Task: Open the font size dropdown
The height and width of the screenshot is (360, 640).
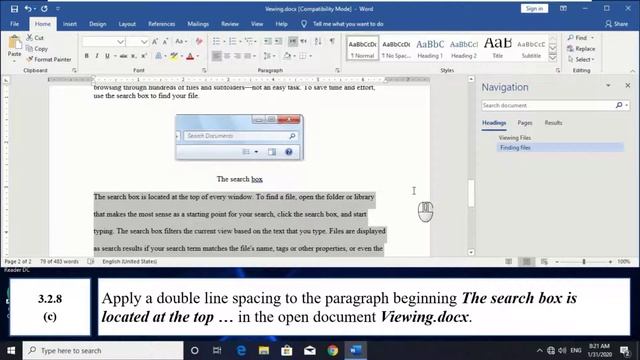Action: (144, 42)
